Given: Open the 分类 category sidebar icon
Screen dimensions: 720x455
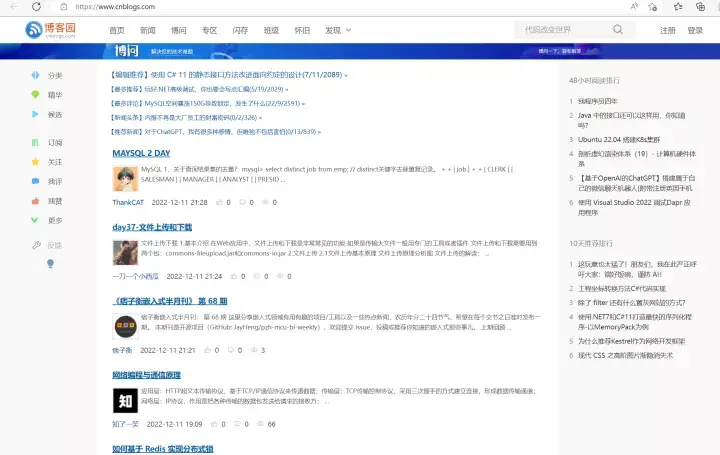Looking at the screenshot, I should (x=35, y=75).
